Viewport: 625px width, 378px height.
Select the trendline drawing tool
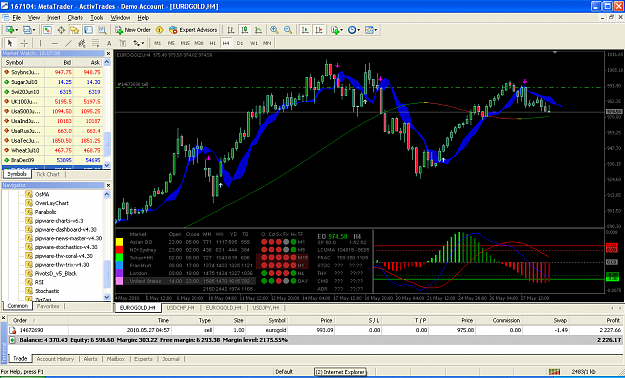pyautogui.click(x=68, y=43)
